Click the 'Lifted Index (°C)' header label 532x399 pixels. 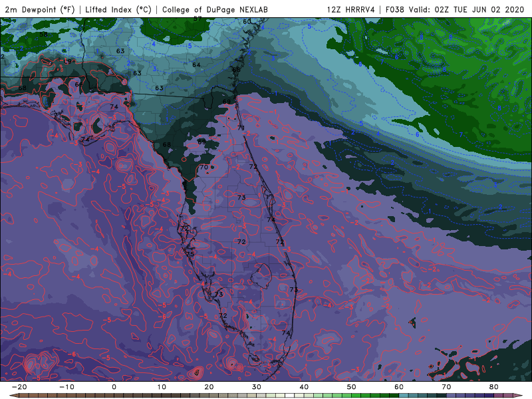click(x=118, y=9)
